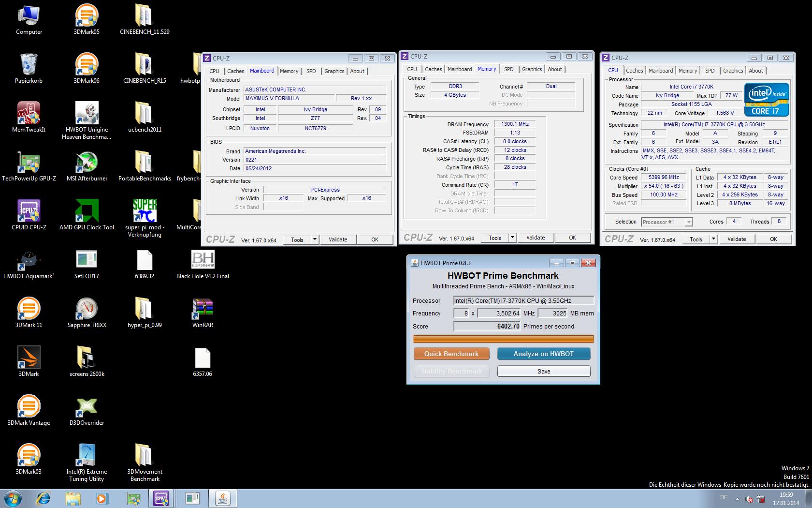This screenshot has width=812, height=508.
Task: Launch D3DOverrider shortcut
Action: pos(87,411)
